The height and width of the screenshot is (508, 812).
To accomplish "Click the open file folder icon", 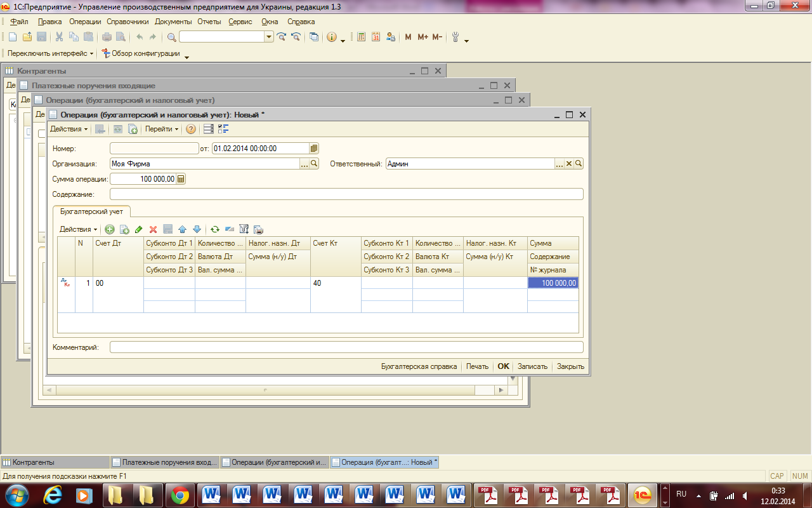I will coord(27,37).
